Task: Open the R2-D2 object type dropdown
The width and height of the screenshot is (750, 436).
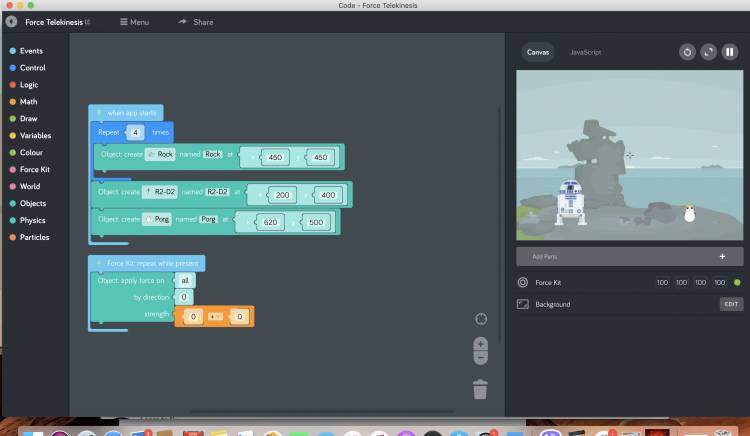Action: [160, 192]
